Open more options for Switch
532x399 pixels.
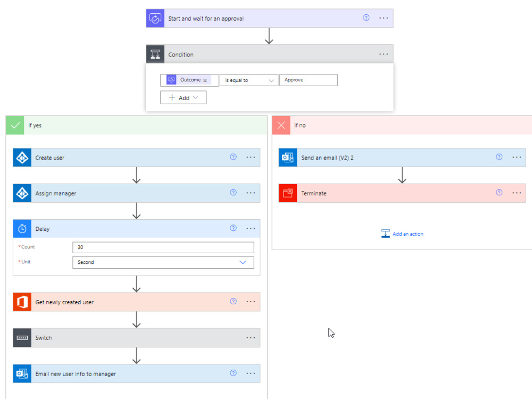pyautogui.click(x=251, y=338)
